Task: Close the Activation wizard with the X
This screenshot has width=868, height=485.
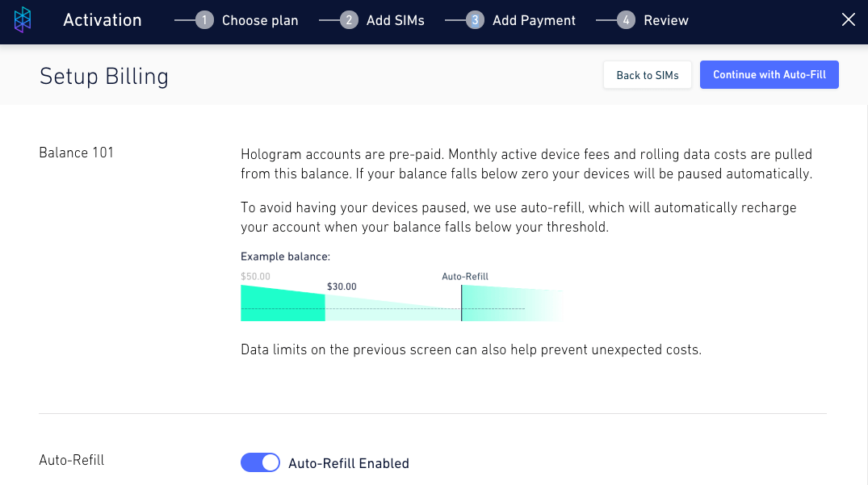Action: click(848, 20)
